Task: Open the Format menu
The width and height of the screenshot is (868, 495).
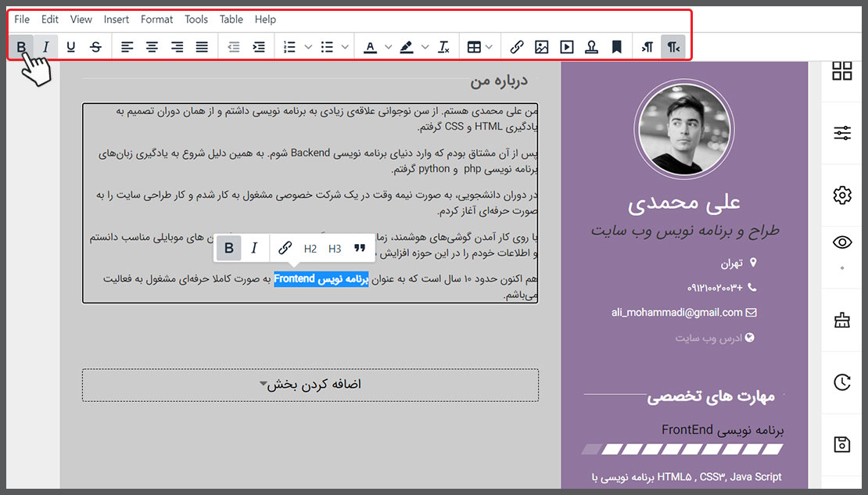Action: point(157,19)
